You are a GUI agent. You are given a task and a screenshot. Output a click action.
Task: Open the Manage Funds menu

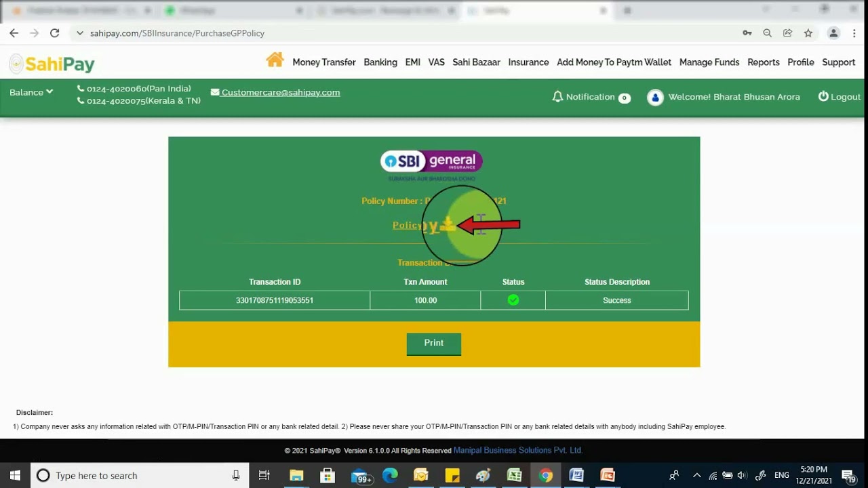709,62
